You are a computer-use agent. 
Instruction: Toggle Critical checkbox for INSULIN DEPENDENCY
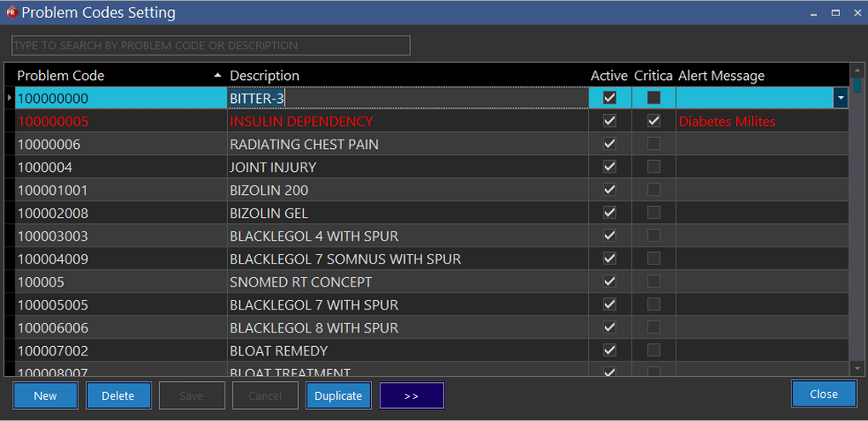(x=654, y=121)
